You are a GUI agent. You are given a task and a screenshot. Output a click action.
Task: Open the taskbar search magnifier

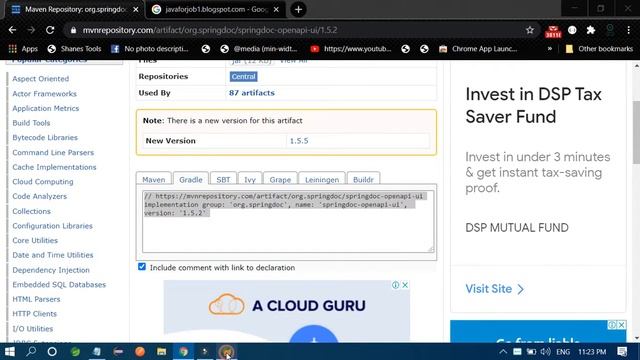tap(31, 351)
